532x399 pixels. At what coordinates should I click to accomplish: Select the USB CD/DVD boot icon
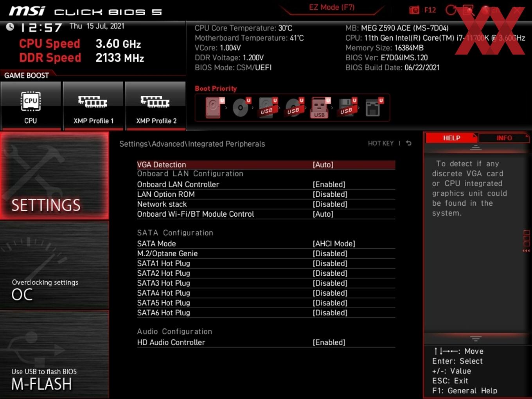pyautogui.click(x=294, y=108)
